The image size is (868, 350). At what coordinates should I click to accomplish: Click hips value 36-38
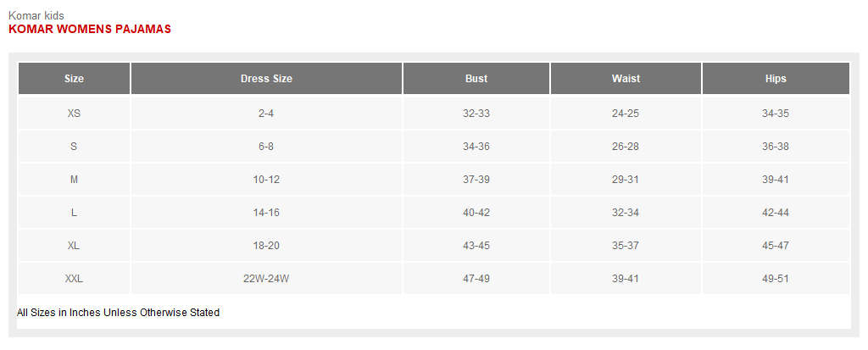(x=775, y=147)
